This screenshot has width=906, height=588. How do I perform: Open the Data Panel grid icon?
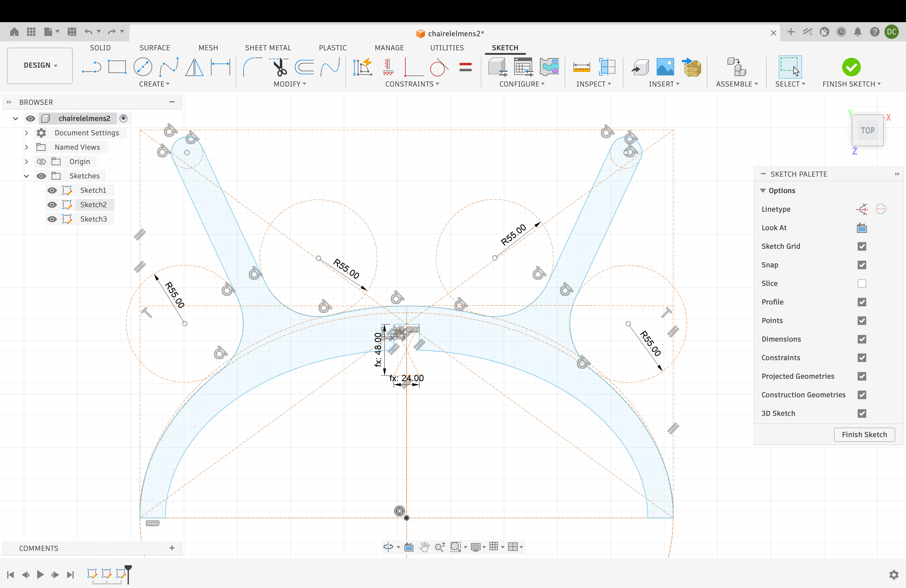click(31, 31)
